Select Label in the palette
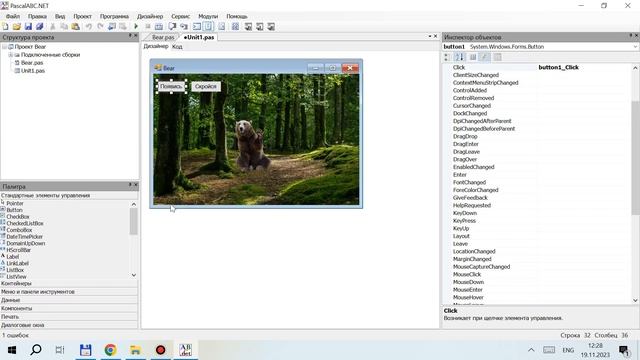The height and width of the screenshot is (360, 640). coord(13,257)
